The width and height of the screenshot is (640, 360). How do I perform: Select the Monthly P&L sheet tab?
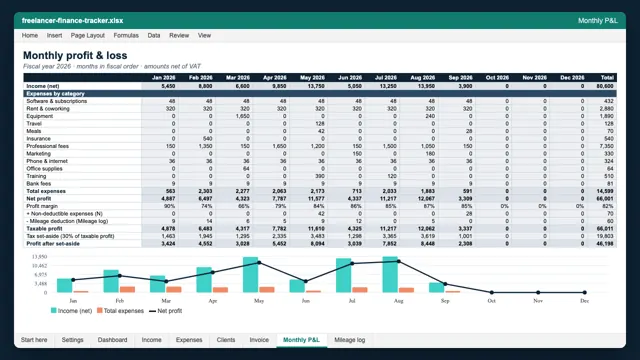click(301, 340)
